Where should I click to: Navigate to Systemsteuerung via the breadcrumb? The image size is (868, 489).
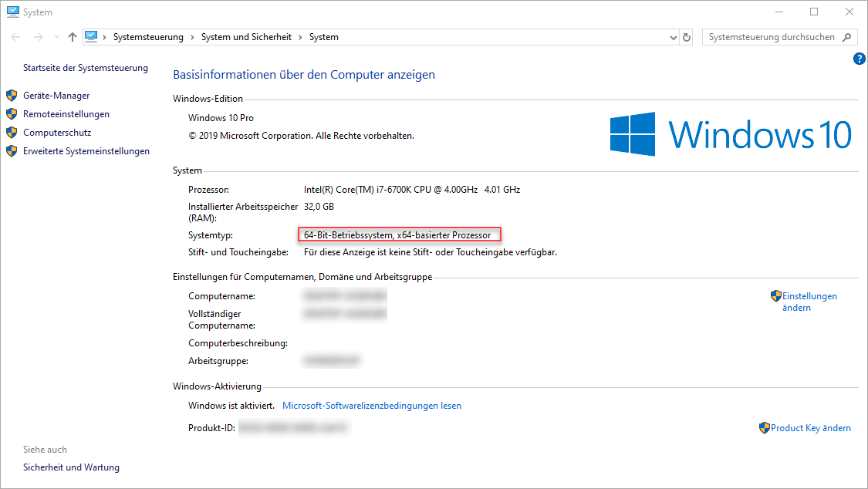pos(147,36)
